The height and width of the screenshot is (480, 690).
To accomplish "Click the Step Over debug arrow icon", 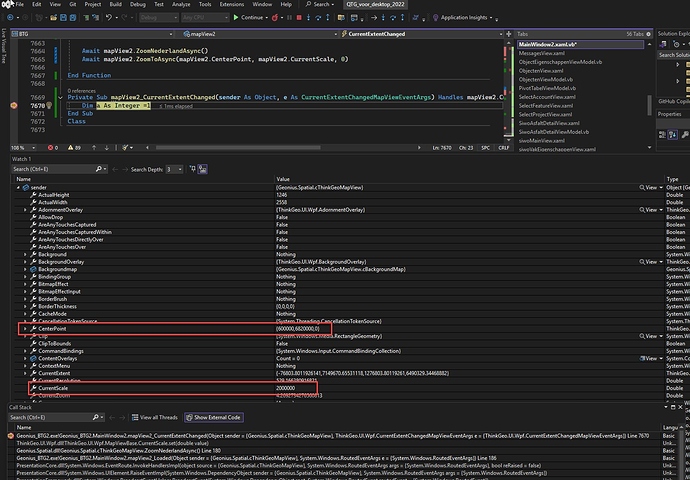I will click(318, 18).
